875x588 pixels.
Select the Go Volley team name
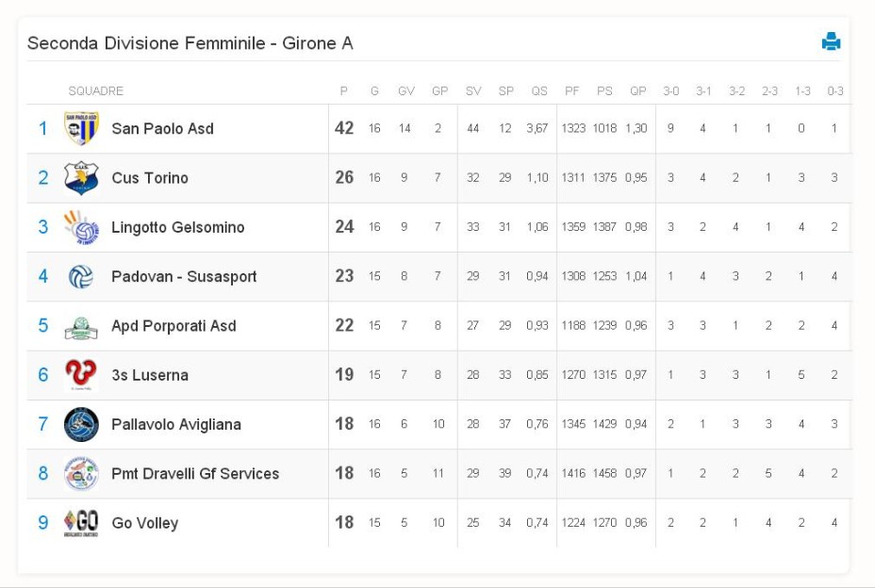coord(145,523)
